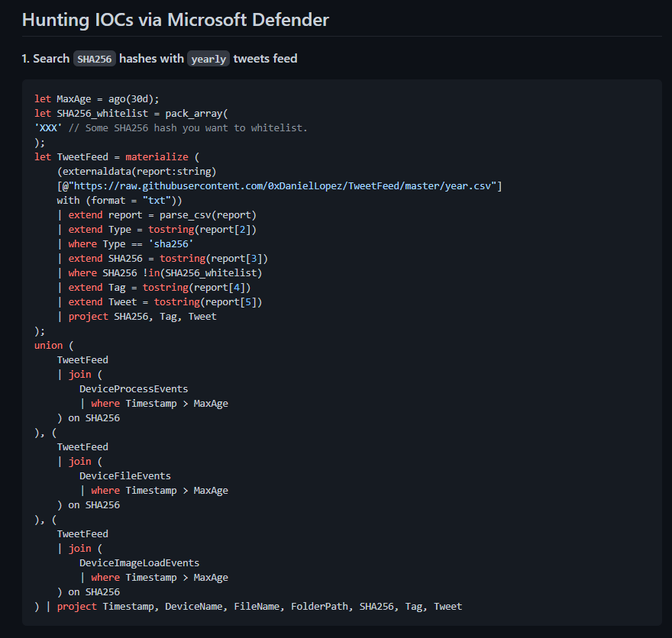Click the 'SHA256' inline code in subheading
672x638 pixels.
coord(94,59)
